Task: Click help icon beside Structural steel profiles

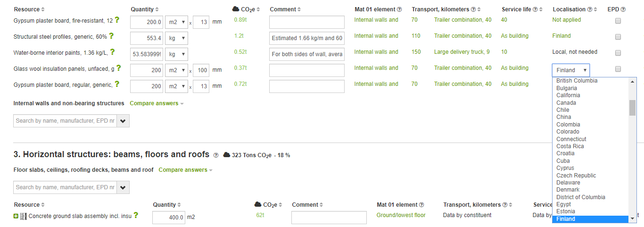Action: click(x=111, y=36)
